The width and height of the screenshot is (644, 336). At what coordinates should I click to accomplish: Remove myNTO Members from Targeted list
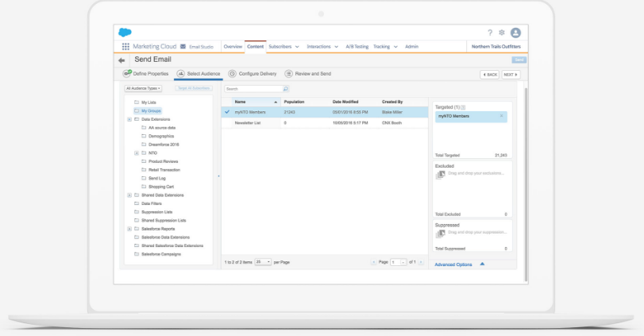click(x=501, y=116)
